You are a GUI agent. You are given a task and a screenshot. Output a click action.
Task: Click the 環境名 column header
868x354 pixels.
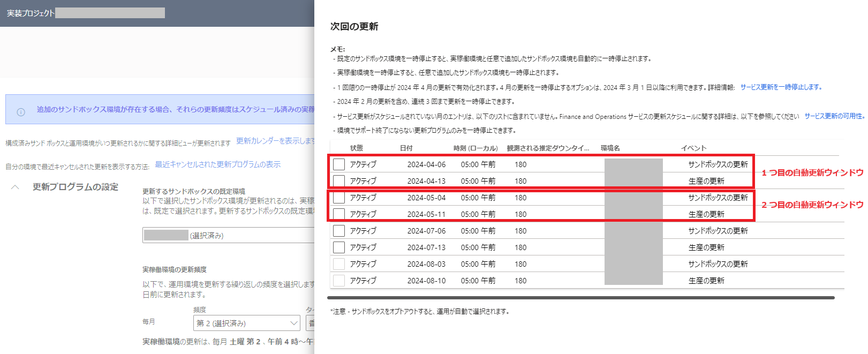tap(610, 148)
